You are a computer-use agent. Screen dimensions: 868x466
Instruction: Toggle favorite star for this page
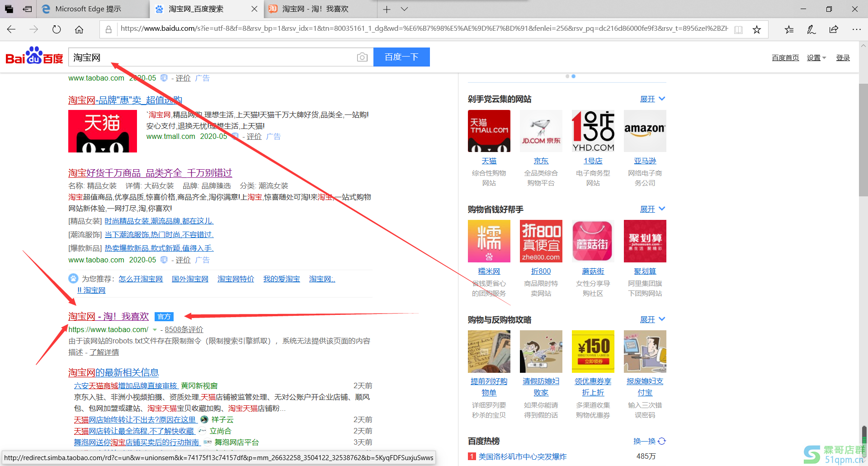[x=757, y=29]
